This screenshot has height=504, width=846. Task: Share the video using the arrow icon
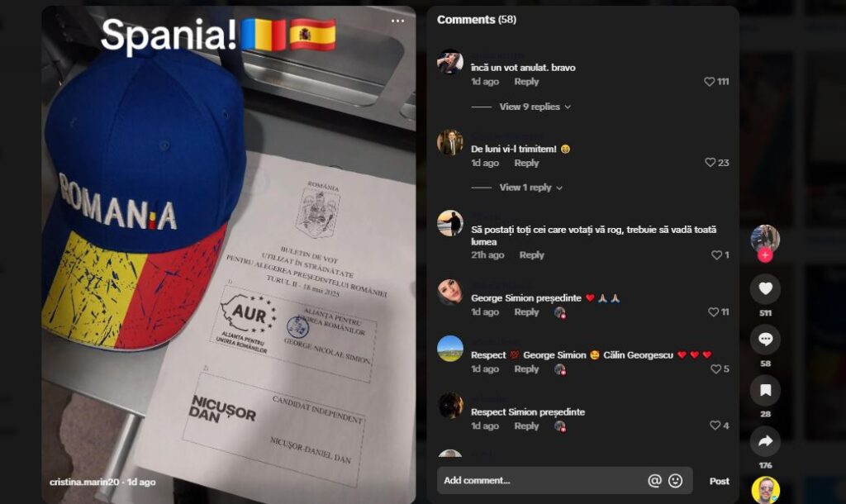pos(765,441)
